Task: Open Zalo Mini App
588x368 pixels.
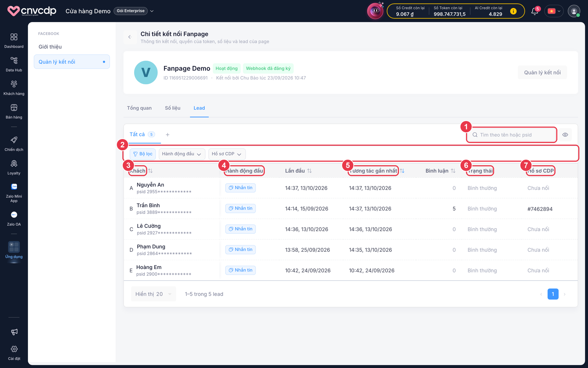Action: tap(14, 193)
